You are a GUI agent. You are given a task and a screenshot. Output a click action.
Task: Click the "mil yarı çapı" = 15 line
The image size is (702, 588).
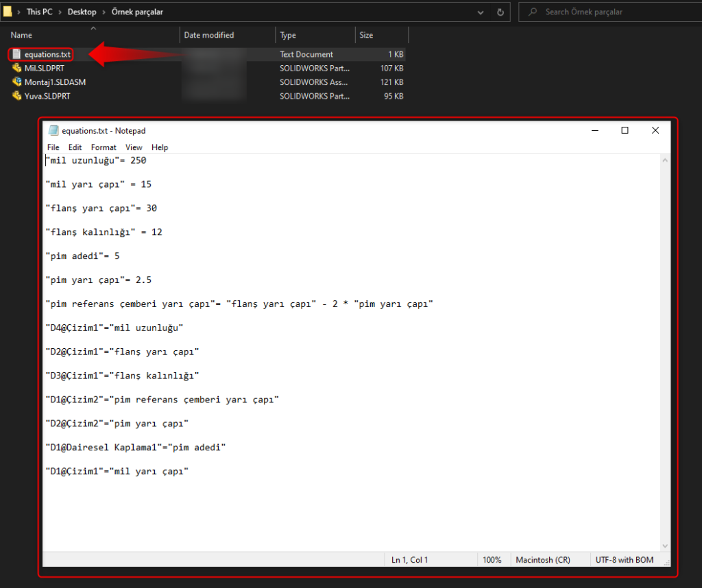tap(99, 184)
